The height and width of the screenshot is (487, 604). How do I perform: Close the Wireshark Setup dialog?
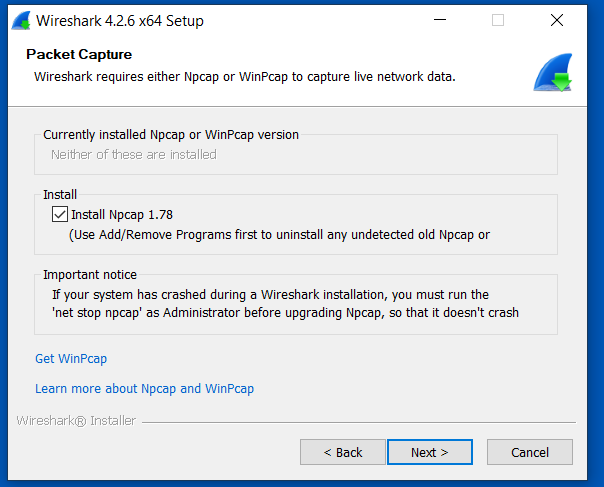point(557,20)
